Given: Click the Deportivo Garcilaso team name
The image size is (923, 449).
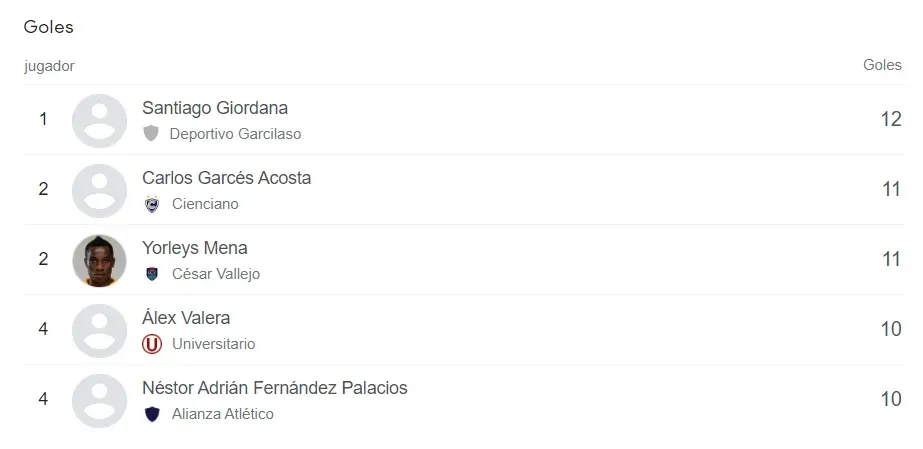Looking at the screenshot, I should click(235, 134).
